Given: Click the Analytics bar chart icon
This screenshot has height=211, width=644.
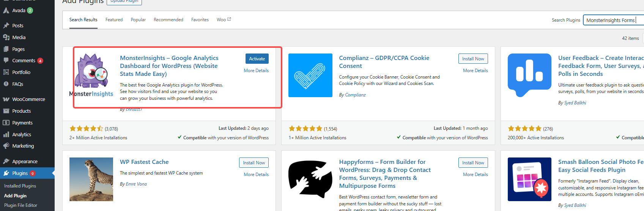Looking at the screenshot, I should click(x=6, y=134).
